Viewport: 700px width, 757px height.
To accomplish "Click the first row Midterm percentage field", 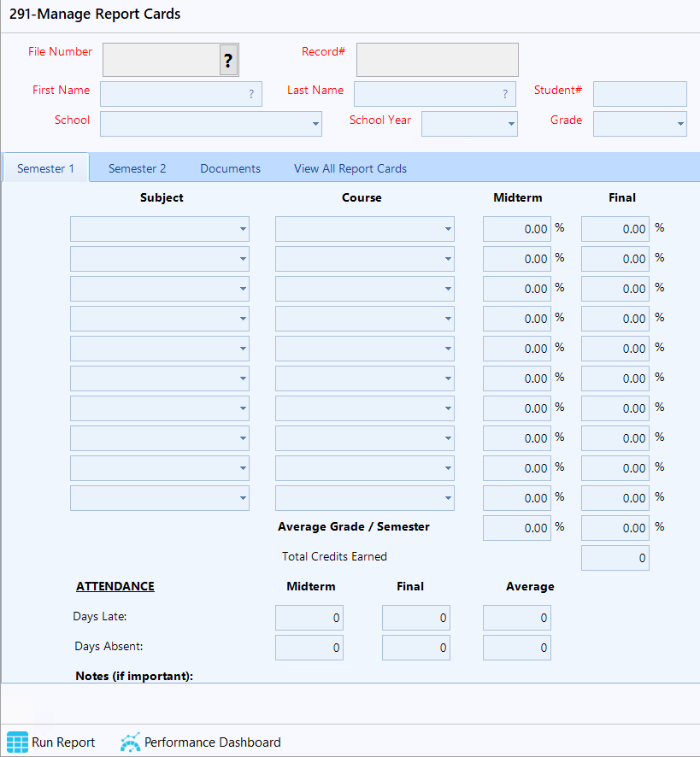I will tap(517, 229).
